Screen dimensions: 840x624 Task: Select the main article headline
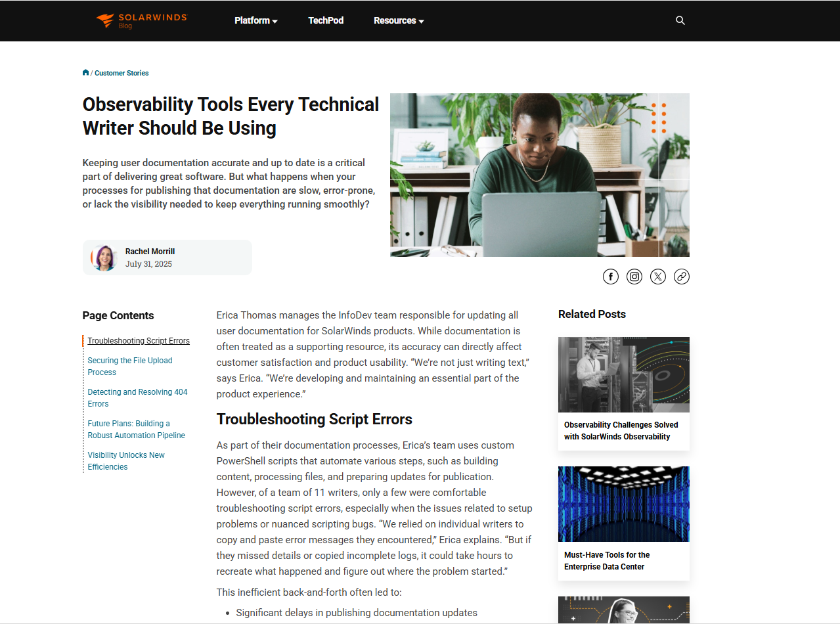[x=231, y=116]
